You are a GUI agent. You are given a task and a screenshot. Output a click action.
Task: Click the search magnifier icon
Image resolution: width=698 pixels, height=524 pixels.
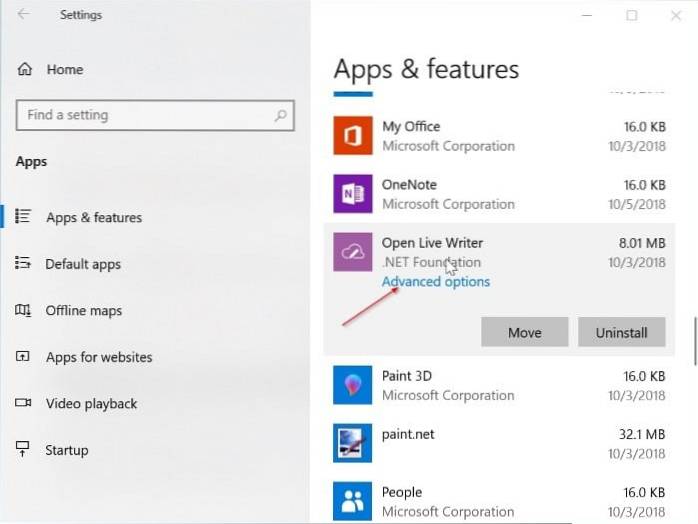(x=281, y=115)
